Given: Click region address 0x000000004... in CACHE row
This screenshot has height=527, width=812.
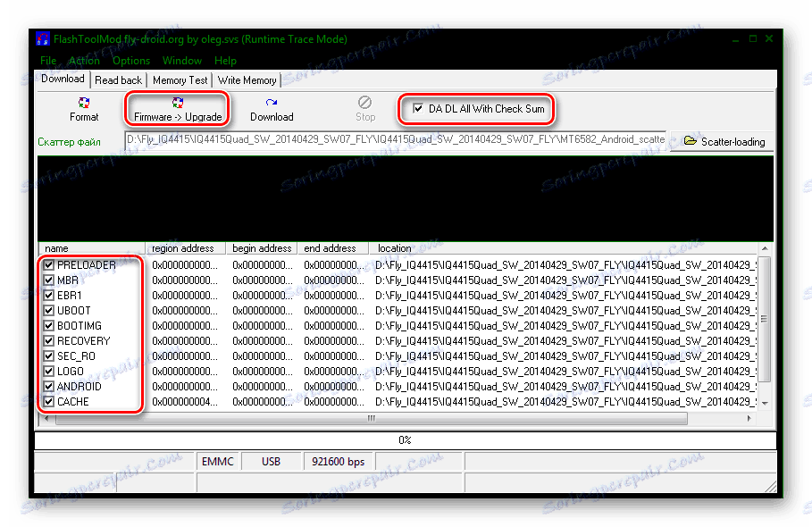Looking at the screenshot, I should point(185,402).
